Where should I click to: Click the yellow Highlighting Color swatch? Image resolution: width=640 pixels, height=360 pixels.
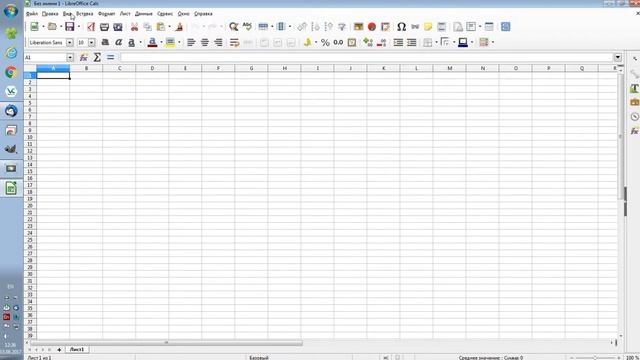(170, 42)
